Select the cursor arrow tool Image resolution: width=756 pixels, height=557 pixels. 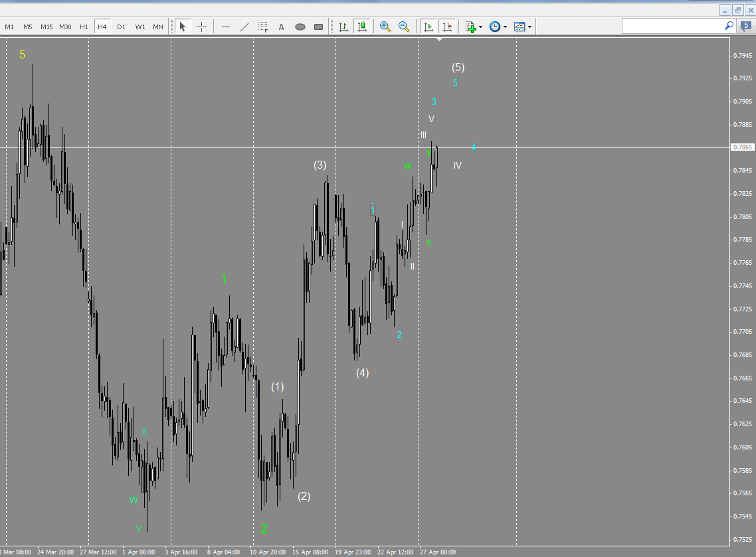pos(181,27)
